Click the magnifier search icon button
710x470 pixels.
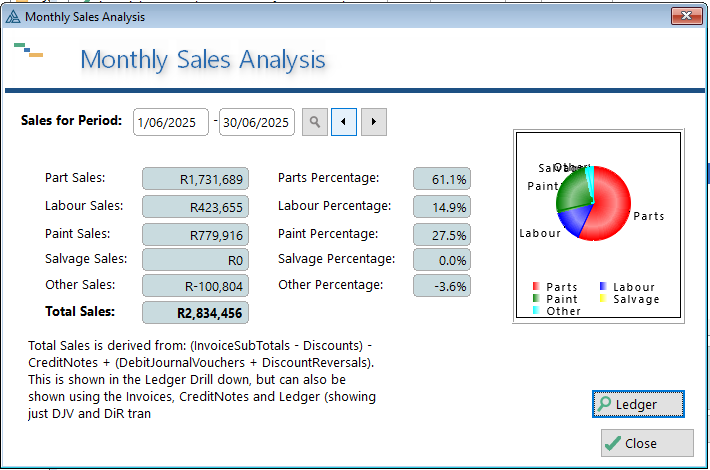[x=315, y=122]
